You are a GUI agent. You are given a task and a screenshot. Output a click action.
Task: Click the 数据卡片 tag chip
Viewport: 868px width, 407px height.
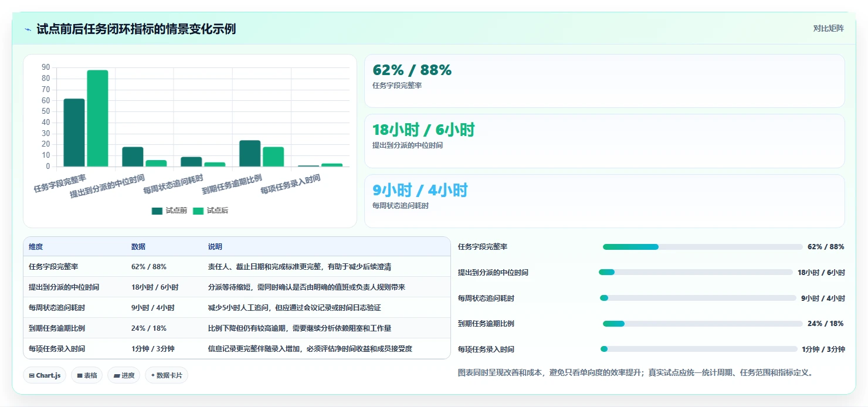tap(167, 375)
